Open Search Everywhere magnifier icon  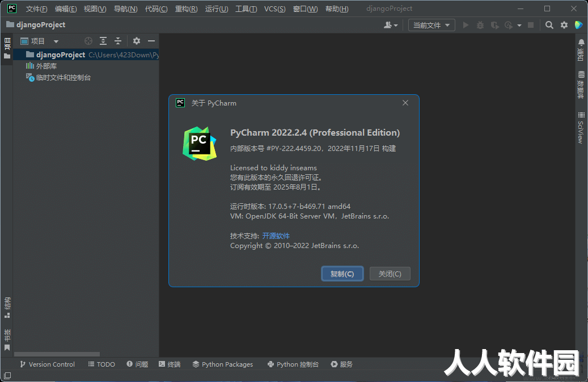point(549,25)
